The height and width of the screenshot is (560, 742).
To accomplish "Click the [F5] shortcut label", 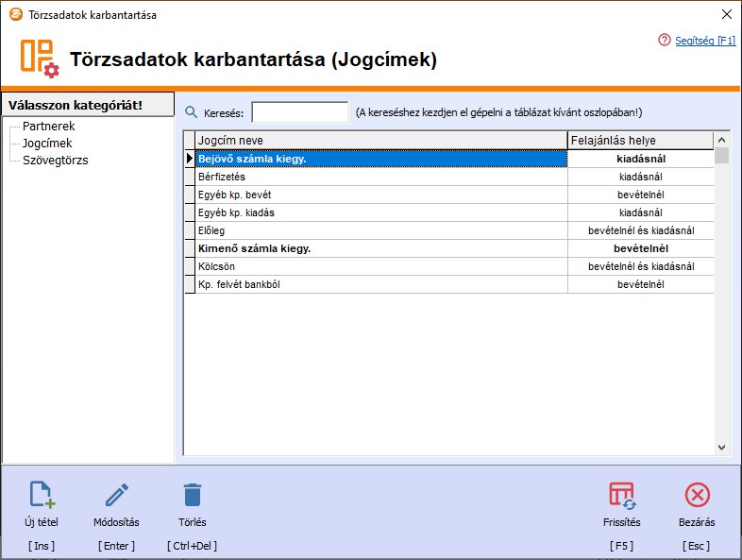I will tap(621, 546).
